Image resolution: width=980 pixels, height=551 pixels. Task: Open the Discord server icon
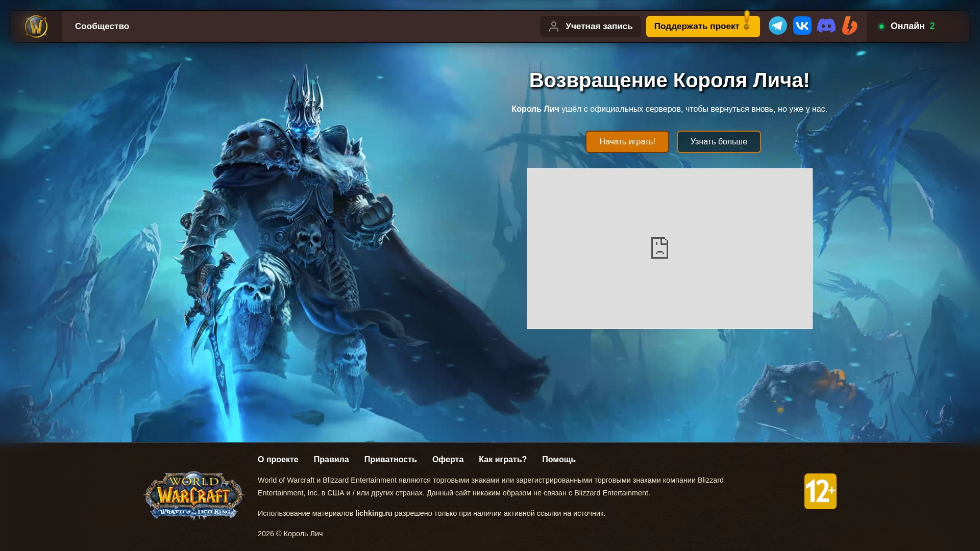pos(826,26)
